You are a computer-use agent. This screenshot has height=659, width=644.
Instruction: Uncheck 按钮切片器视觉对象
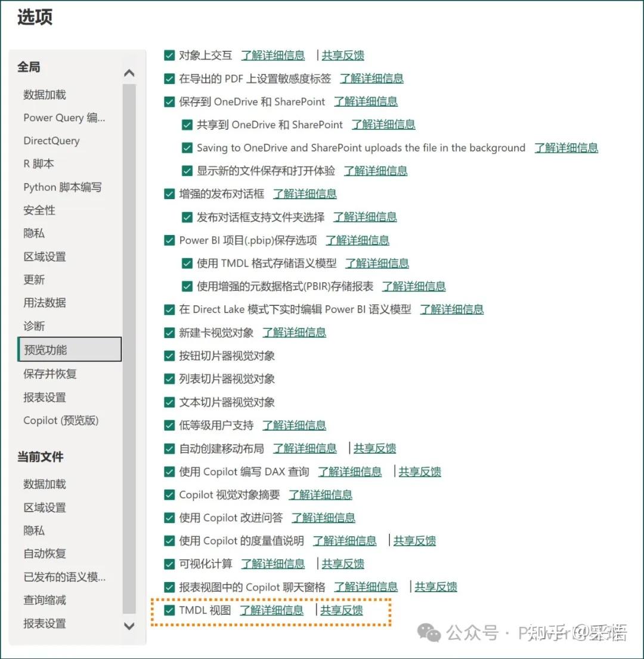(x=169, y=355)
